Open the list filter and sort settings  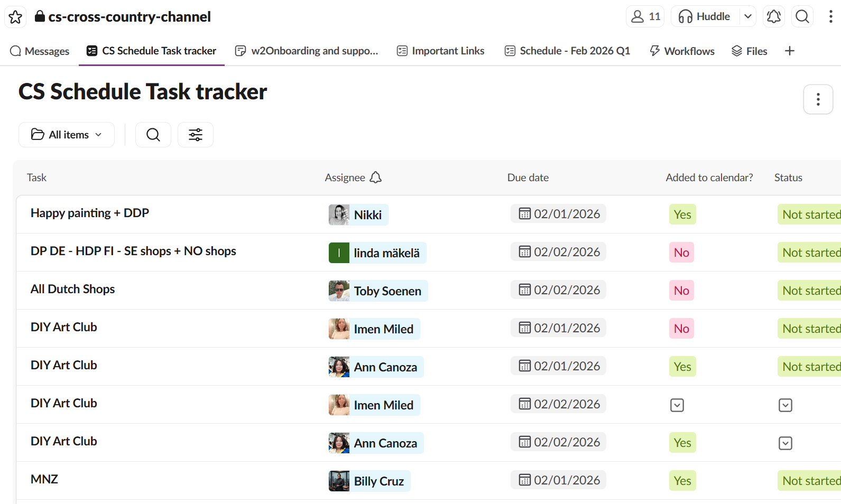pos(196,135)
